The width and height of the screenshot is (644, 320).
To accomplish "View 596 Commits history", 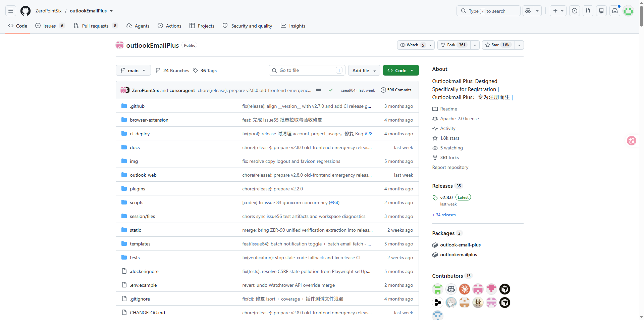I will click(396, 90).
